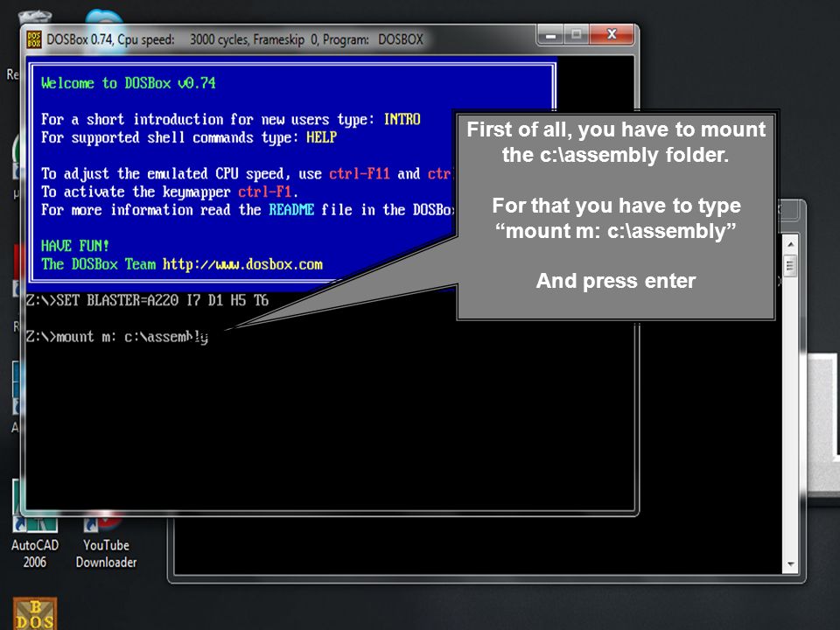The height and width of the screenshot is (630, 840).
Task: Click the http://www.dosbox.com address
Action: [x=242, y=264]
